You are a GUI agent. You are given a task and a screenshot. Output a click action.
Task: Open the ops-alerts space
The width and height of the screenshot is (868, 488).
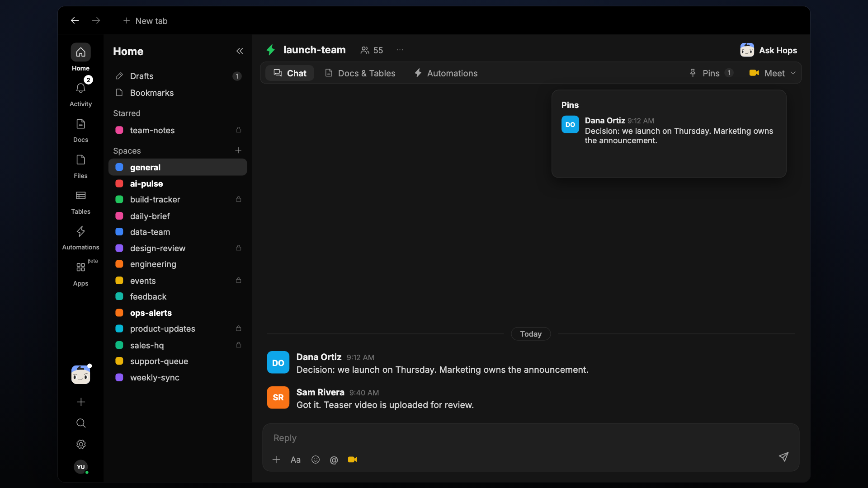coord(178,313)
